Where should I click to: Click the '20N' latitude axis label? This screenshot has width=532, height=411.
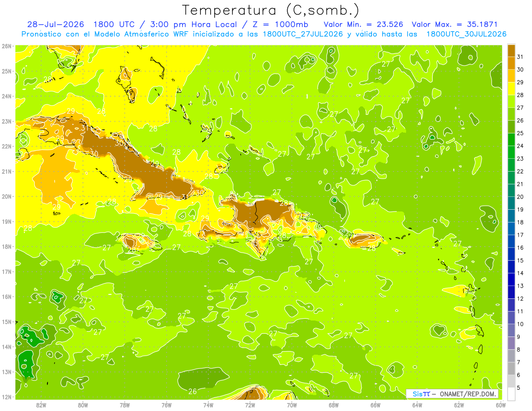click(6, 196)
